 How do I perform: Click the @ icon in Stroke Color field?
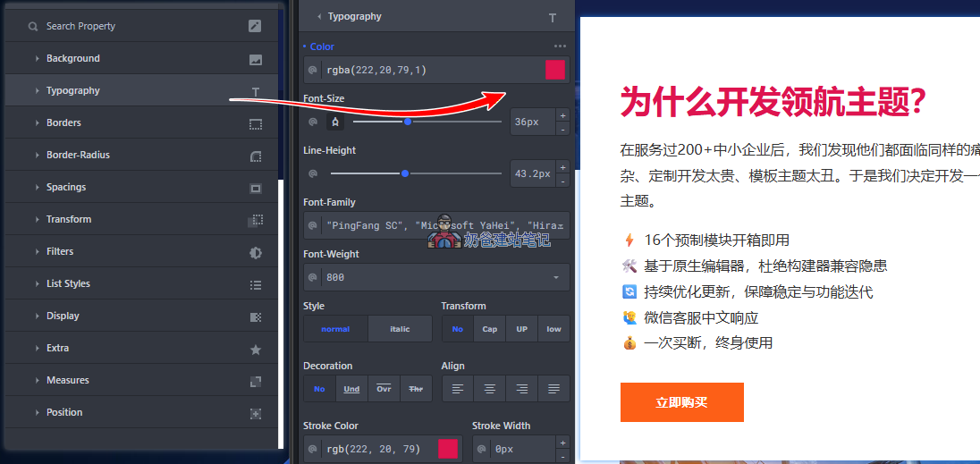pyautogui.click(x=312, y=449)
